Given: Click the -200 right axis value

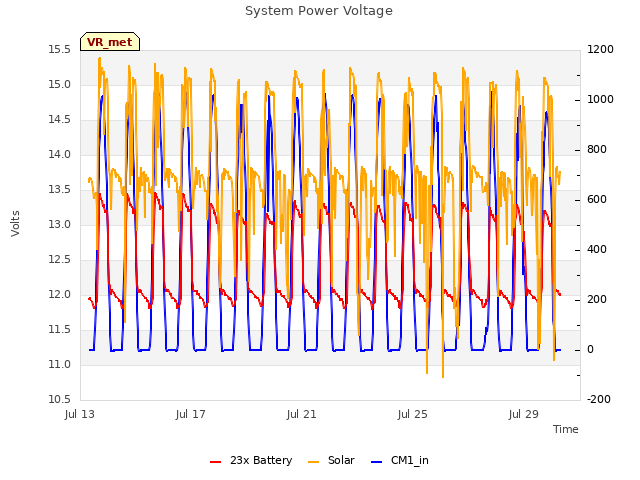Looking at the screenshot, I should point(599,400).
